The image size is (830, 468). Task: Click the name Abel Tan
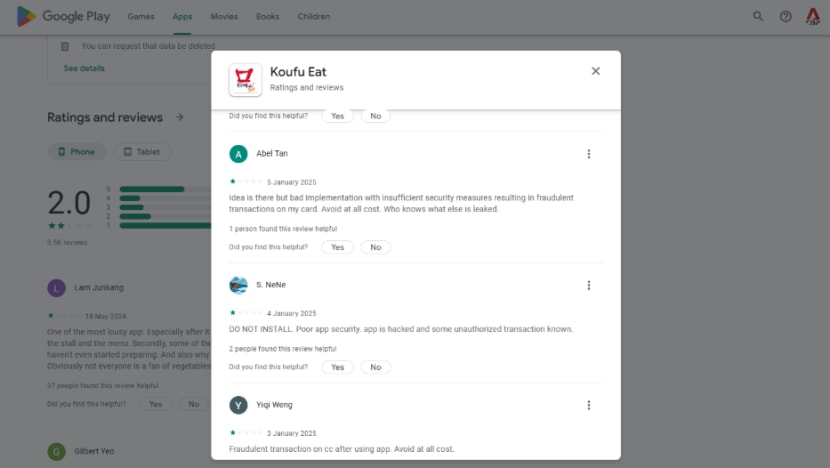pyautogui.click(x=272, y=154)
